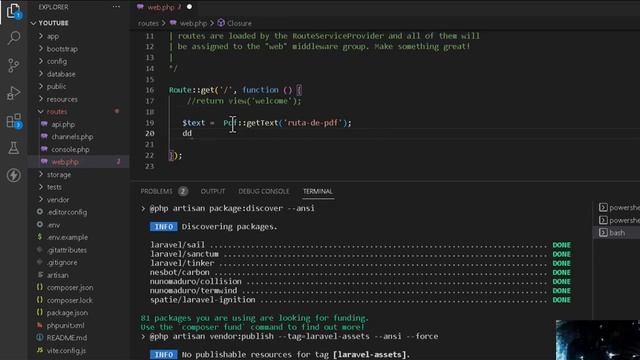This screenshot has height=360, width=640.
Task: Select the web.php editor tab
Action: pyautogui.click(x=164, y=7)
